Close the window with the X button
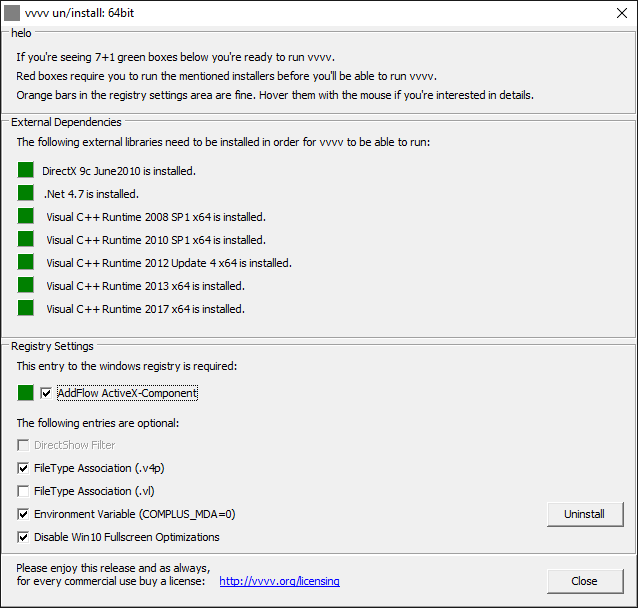Image resolution: width=638 pixels, height=608 pixels. (622, 13)
